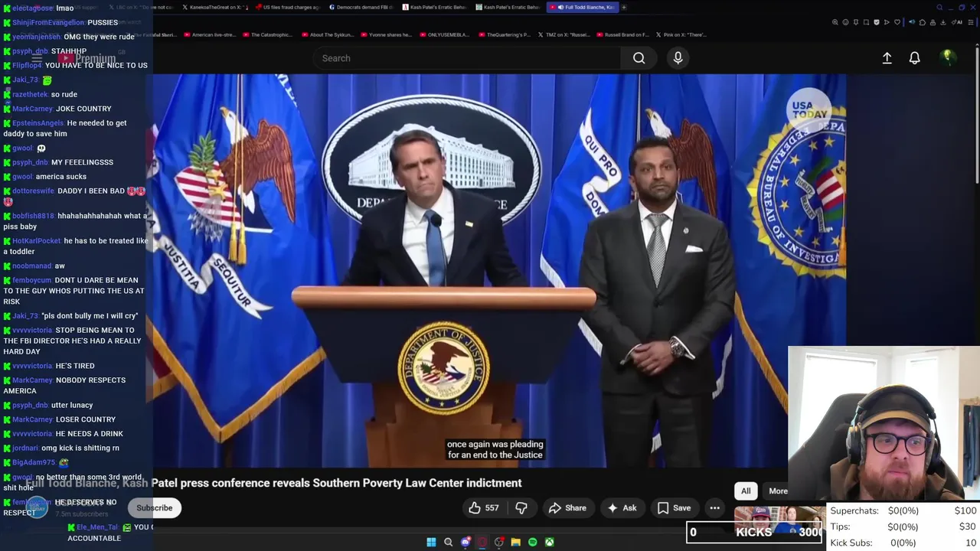
Task: Select the 'More' recommendations chip
Action: click(778, 491)
